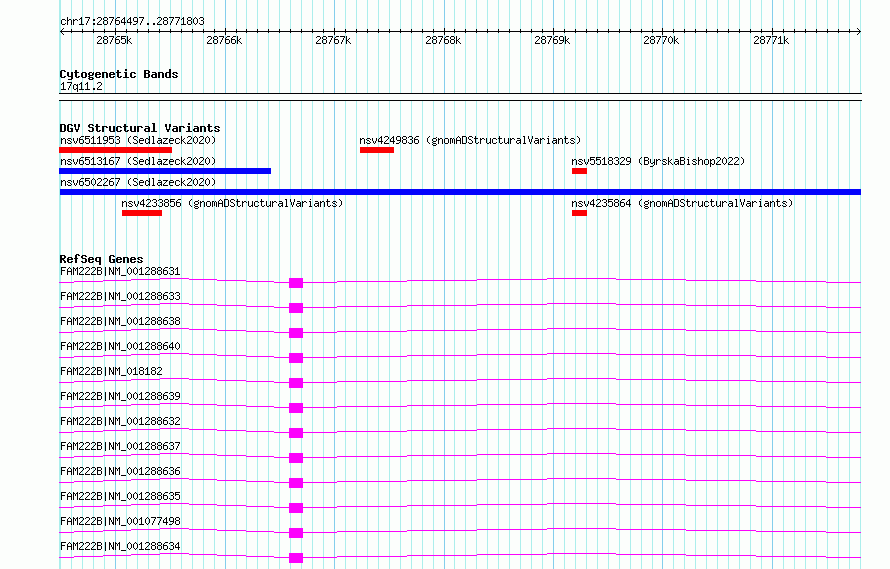Open FAM222B|NM_001288634 transcript label
The width and height of the screenshot is (890, 569).
click(x=120, y=546)
